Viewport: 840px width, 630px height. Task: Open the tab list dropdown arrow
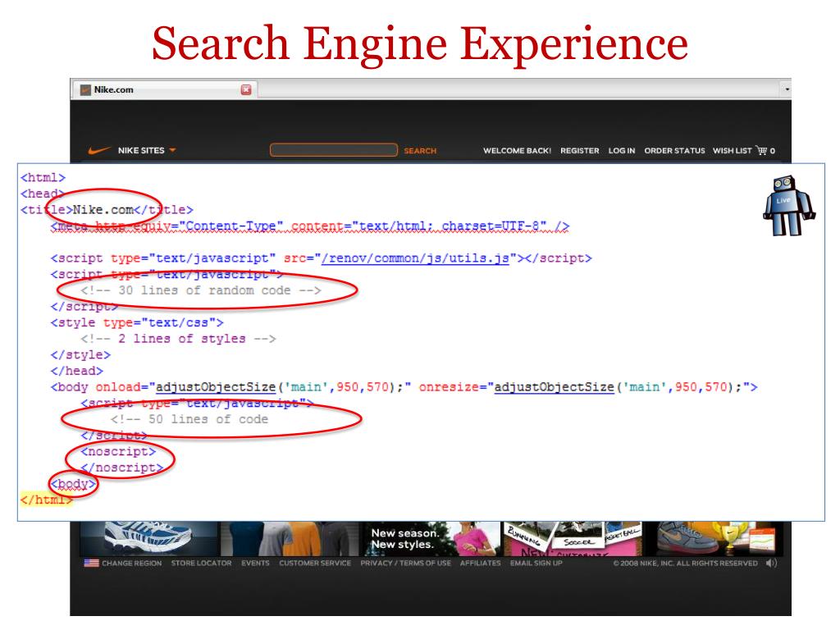click(787, 89)
